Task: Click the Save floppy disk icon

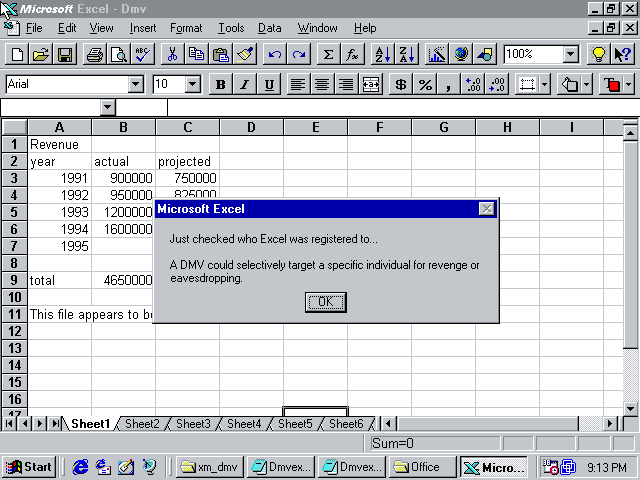Action: [65, 54]
